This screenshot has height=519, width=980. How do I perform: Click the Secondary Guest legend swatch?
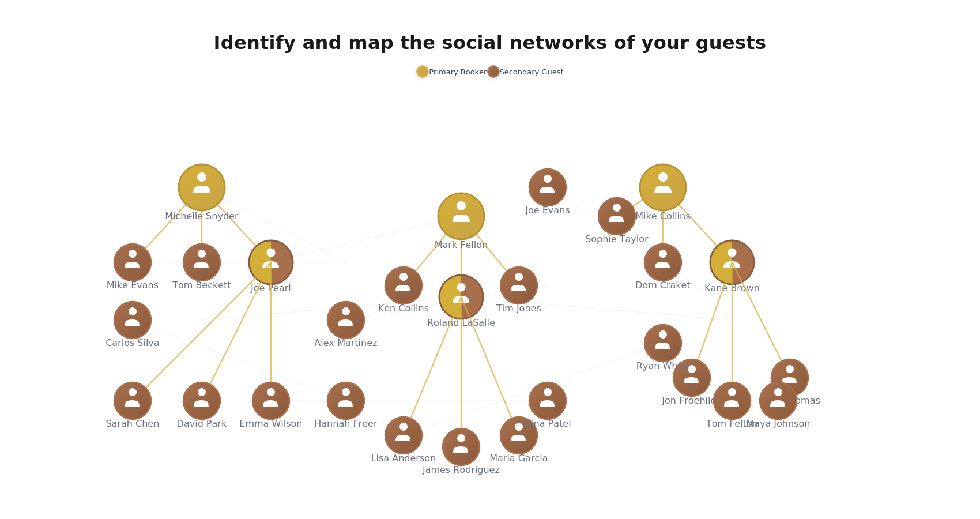pos(493,72)
